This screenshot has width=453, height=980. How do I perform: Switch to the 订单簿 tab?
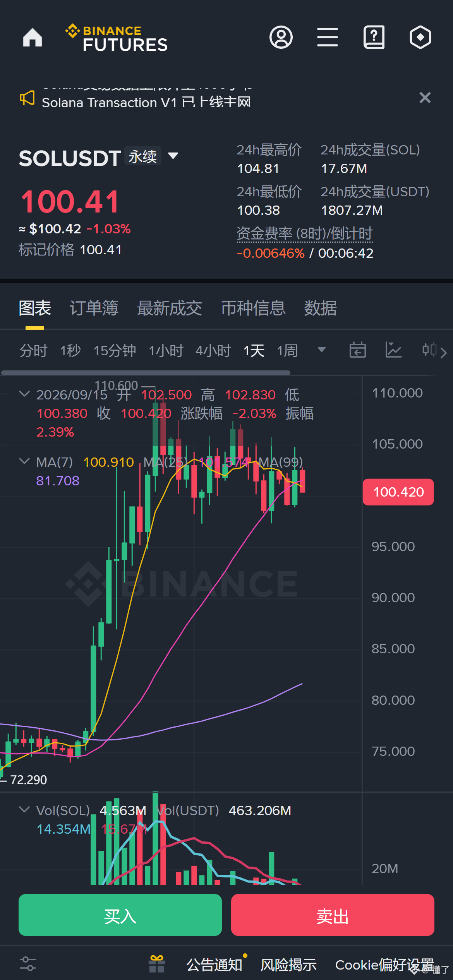click(x=94, y=308)
